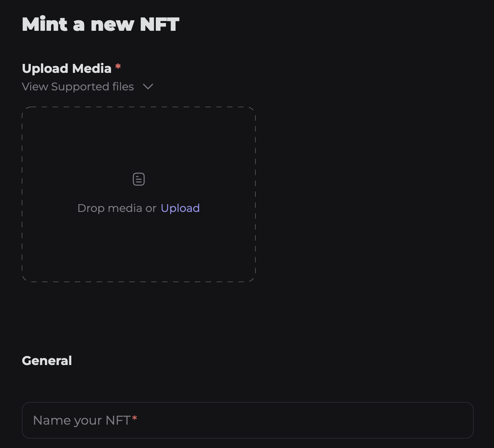Click the View Supported files text
Image resolution: width=494 pixels, height=448 pixels.
[78, 86]
